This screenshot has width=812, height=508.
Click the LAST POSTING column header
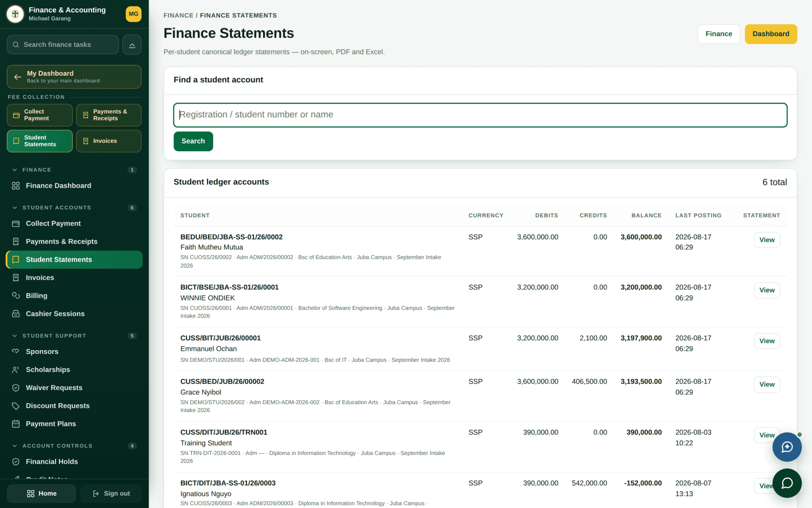[x=698, y=215]
